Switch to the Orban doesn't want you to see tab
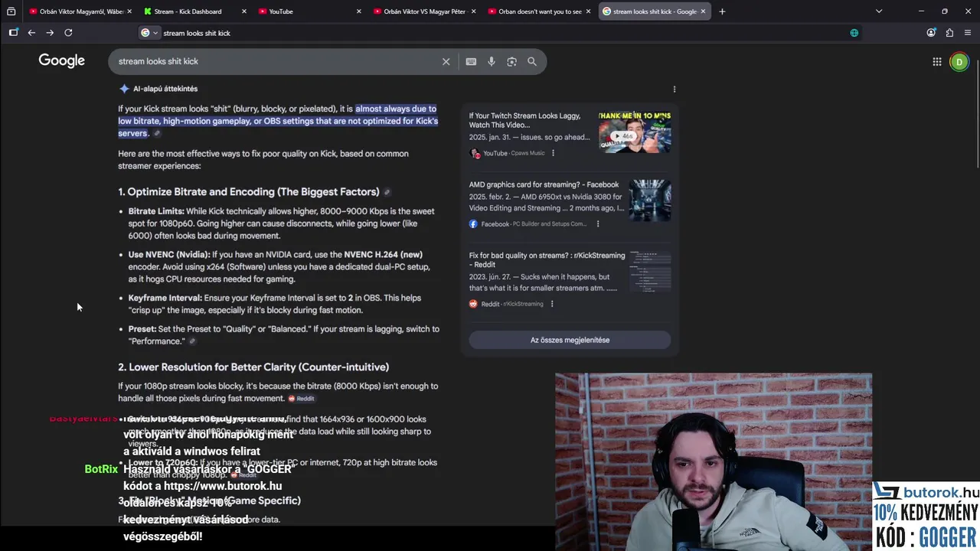This screenshot has width=980, height=551. coord(539,11)
